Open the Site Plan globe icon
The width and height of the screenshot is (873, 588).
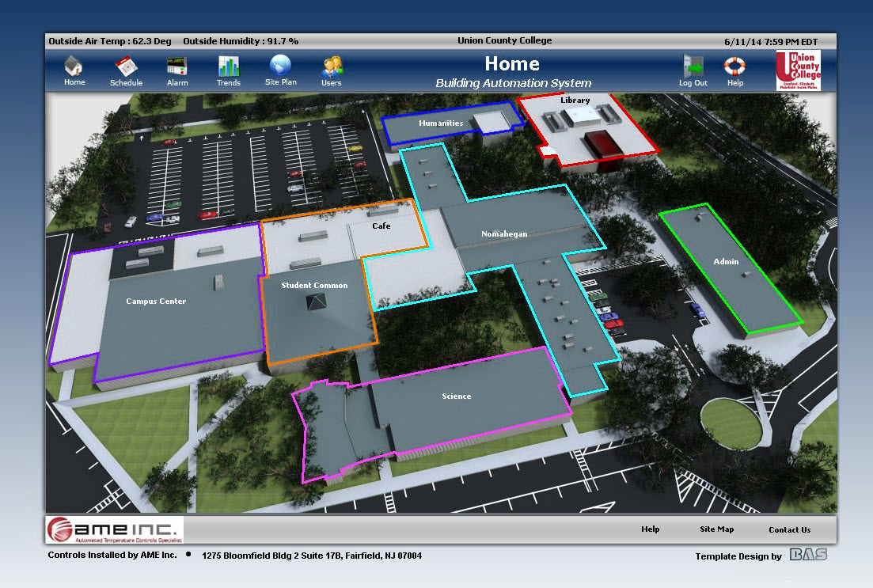click(280, 65)
